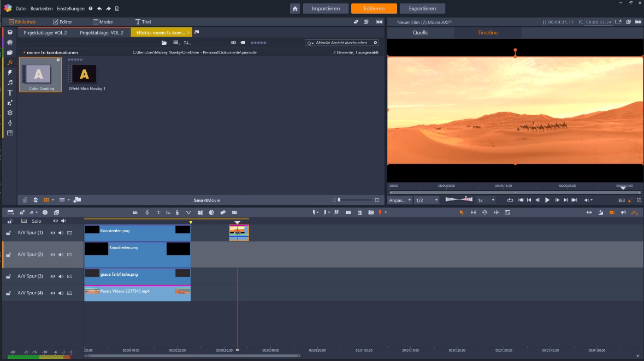Mute audio on A/V Spur 4
The height and width of the screenshot is (361, 644).
point(61,293)
